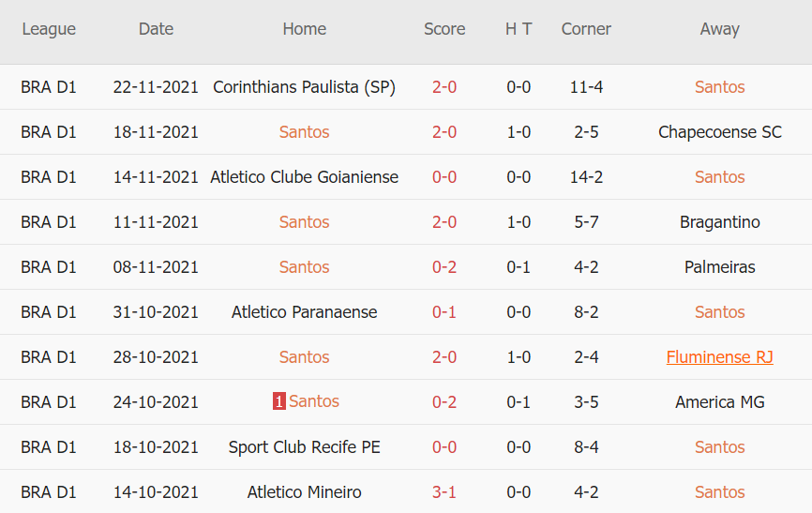812x513 pixels.
Task: Open the America MG team link
Action: coord(719,402)
